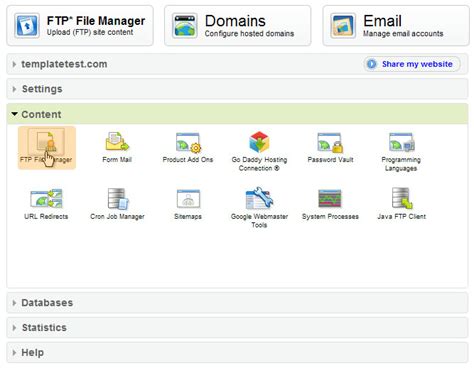Open the System Processes icon
The height and width of the screenshot is (368, 474).
[x=330, y=199]
